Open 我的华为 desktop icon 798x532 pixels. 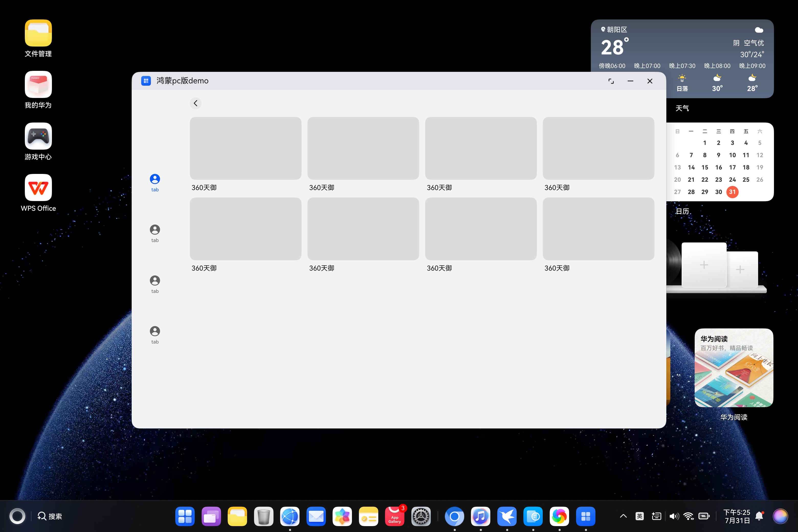pos(38,84)
